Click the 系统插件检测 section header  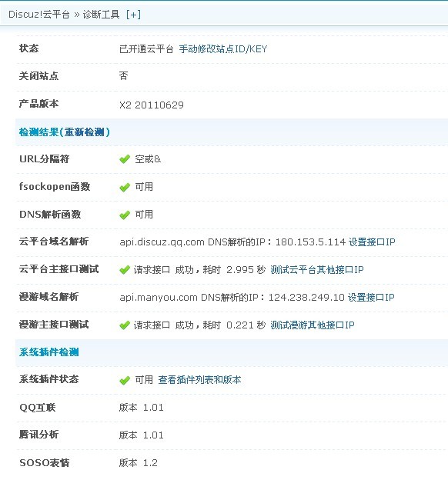pyautogui.click(x=48, y=352)
